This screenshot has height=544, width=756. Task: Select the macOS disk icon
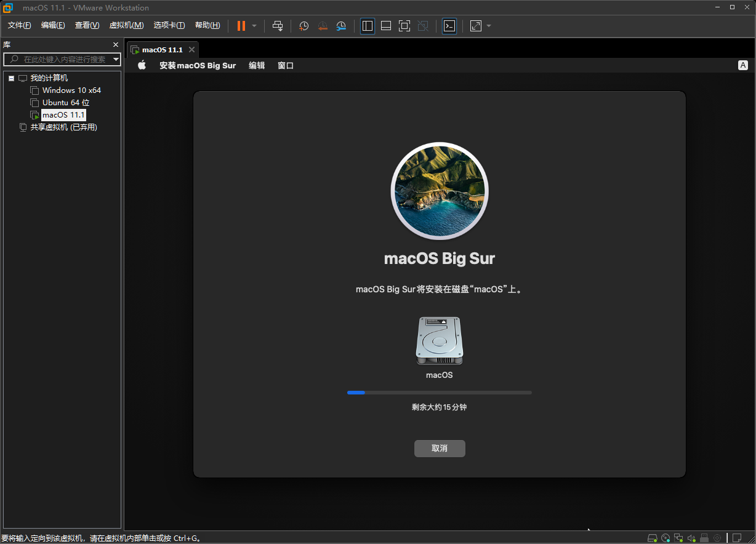440,342
